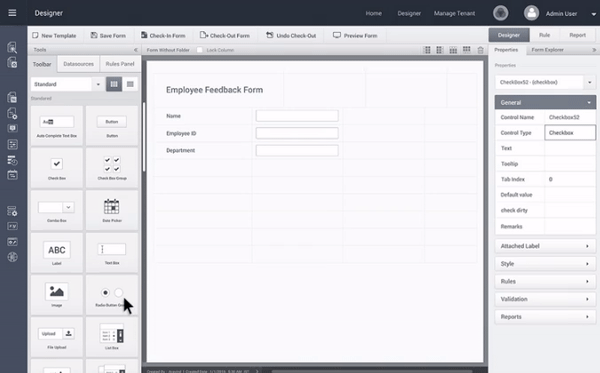Select the File Upload control tool
The width and height of the screenshot is (600, 373).
(57, 337)
